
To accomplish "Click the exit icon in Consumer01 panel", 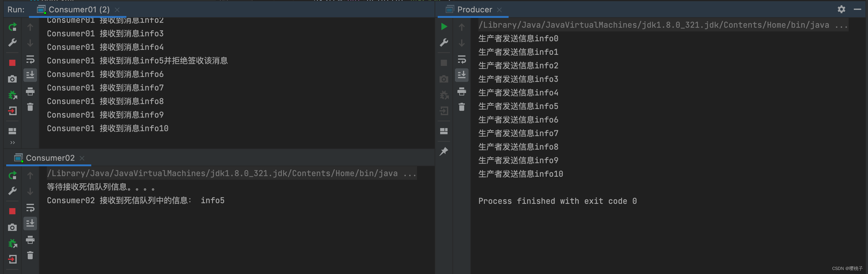I will tap(12, 111).
